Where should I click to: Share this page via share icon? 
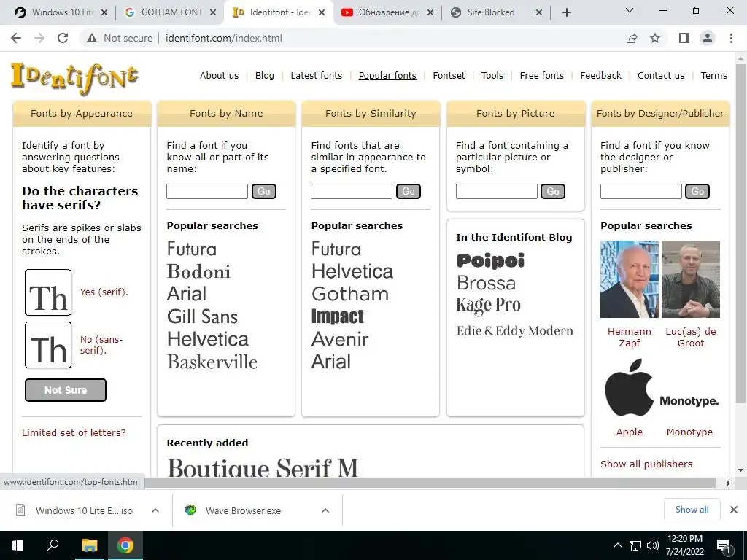632,38
